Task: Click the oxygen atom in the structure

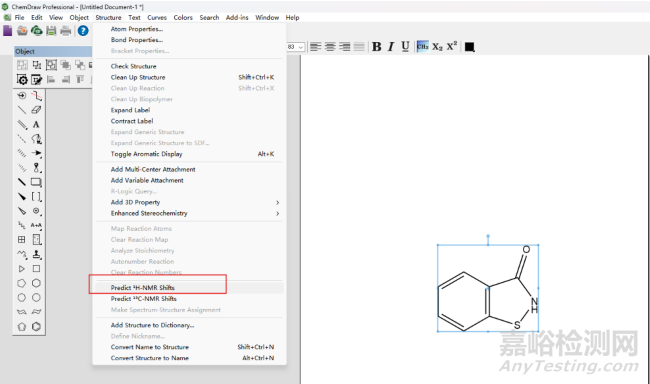Action: [x=526, y=249]
